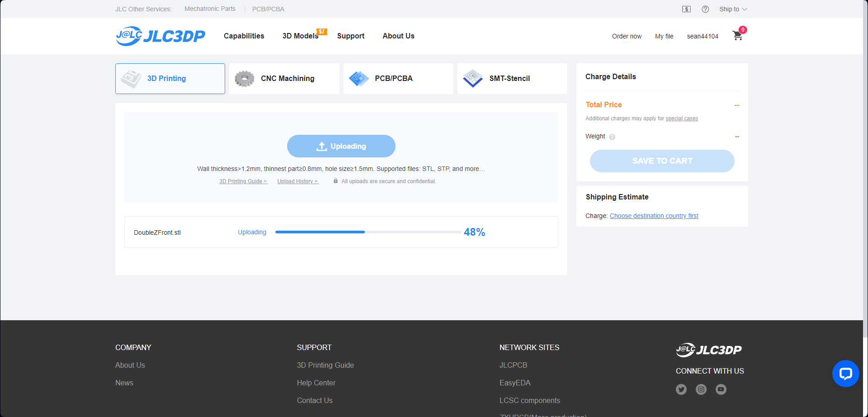868x417 pixels.
Task: Click the Uploading status text in file row
Action: pos(252,232)
